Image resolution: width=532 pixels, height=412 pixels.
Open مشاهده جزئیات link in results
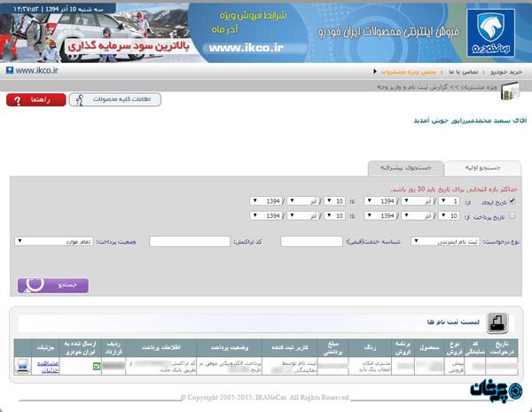(x=48, y=367)
